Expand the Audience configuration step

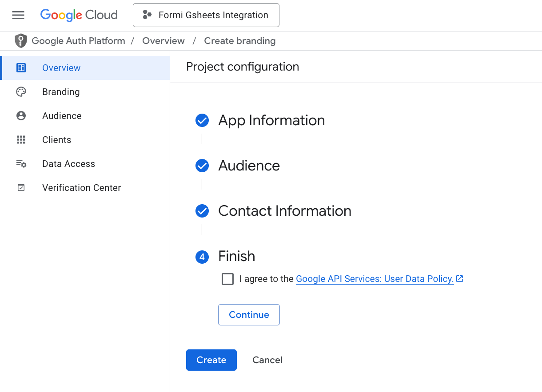coord(249,166)
